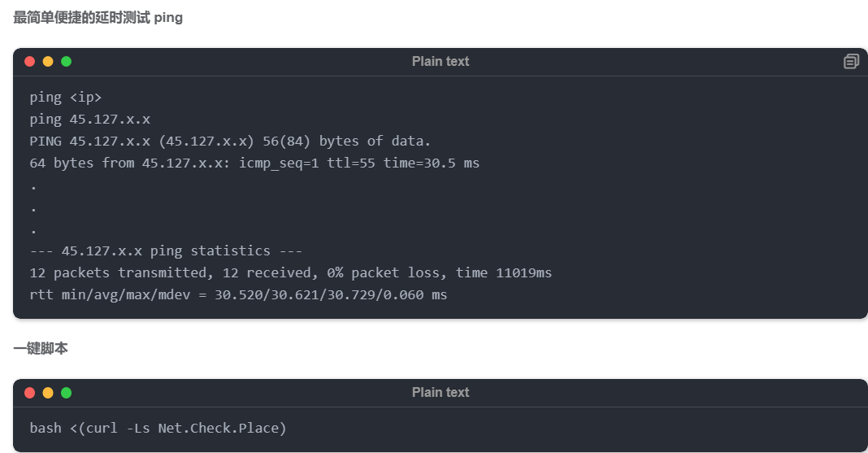
Task: Click the "icmp_seq=1 ttl=55" output line
Action: 254,163
